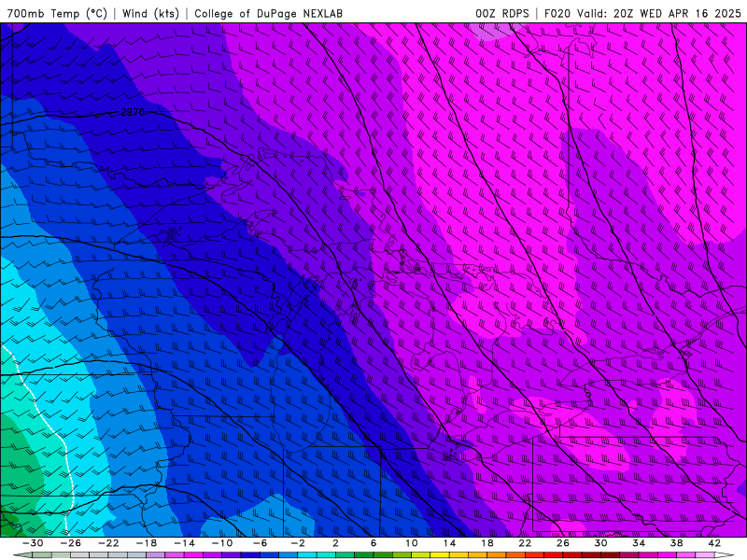The image size is (747, 560).
Task: Click the '18' legend value
Action: point(487,543)
